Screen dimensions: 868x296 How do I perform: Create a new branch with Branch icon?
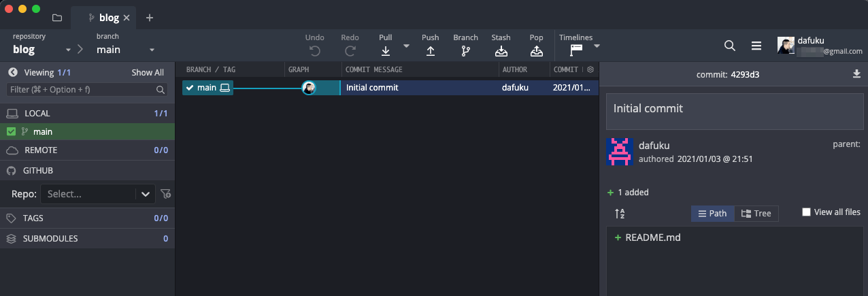point(465,50)
